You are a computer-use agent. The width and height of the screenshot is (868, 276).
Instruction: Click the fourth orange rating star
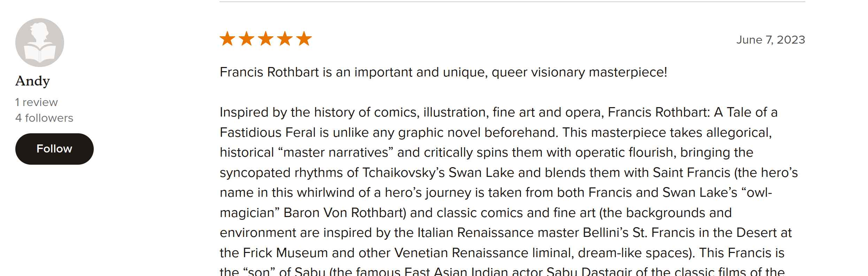285,38
